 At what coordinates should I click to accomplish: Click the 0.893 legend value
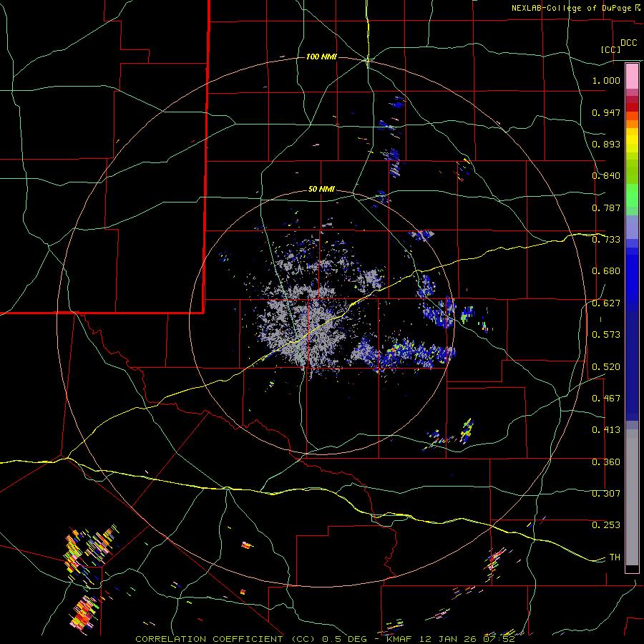(x=606, y=144)
